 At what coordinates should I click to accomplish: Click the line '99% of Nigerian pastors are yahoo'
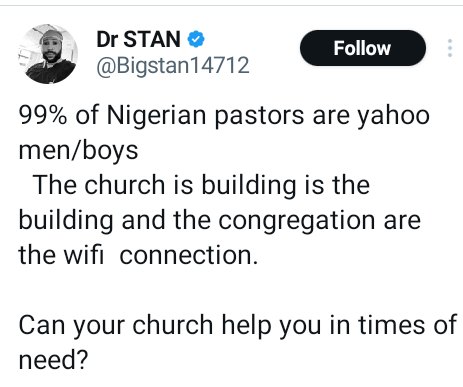coord(224,117)
